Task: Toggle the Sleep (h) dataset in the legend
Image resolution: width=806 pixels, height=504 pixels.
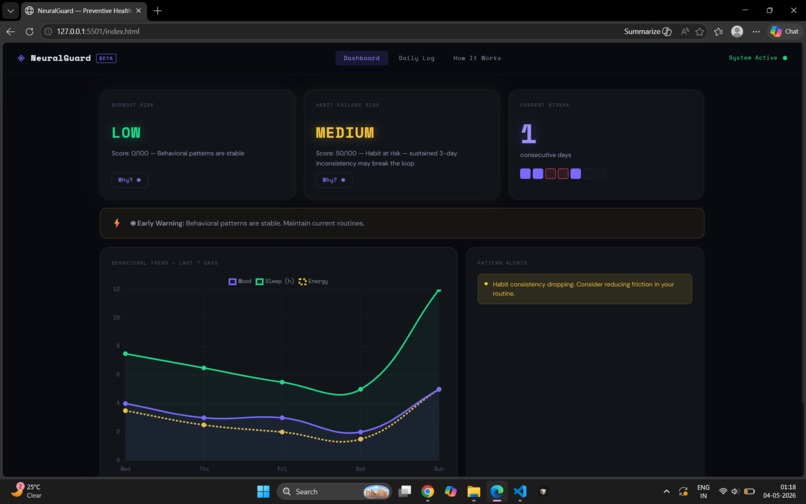Action: pos(275,281)
